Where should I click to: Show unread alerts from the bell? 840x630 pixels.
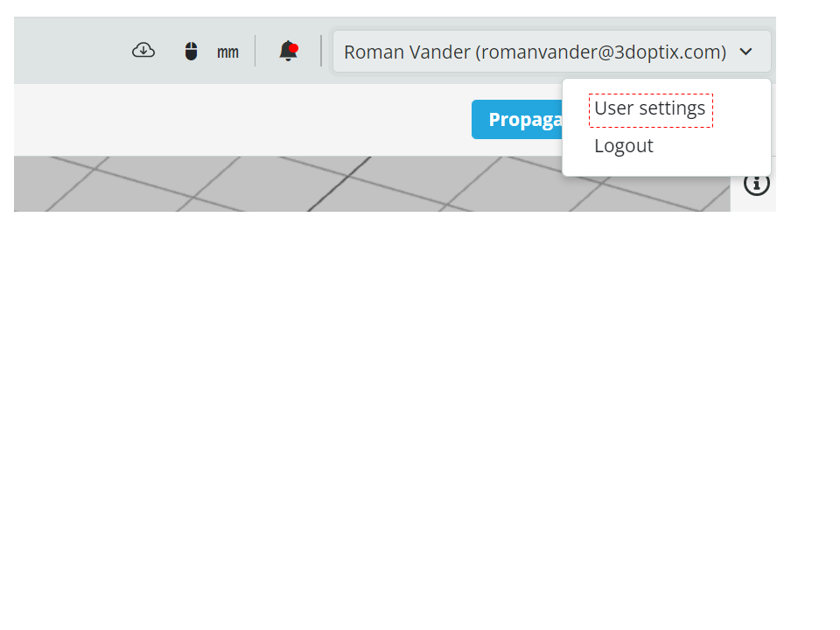click(288, 51)
